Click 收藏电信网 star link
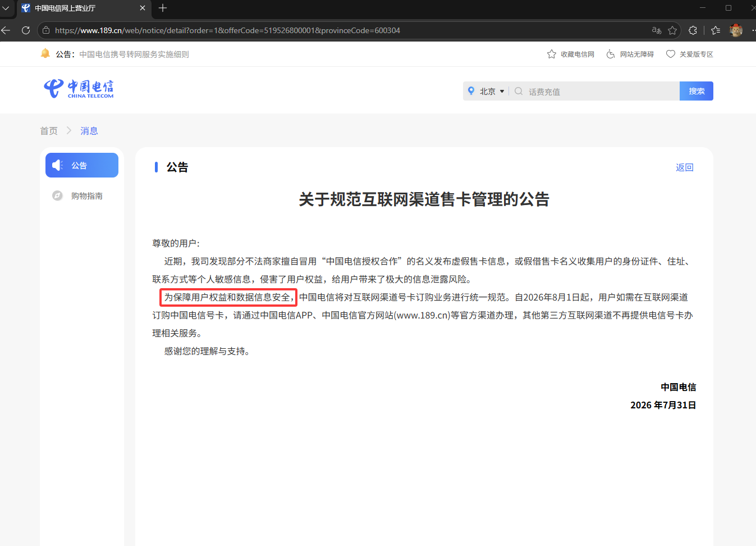The height and width of the screenshot is (546, 756). point(571,54)
